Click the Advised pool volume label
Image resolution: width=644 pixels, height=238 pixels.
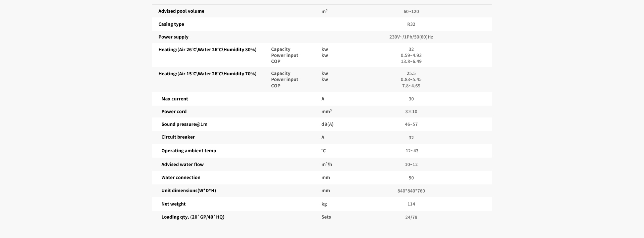181,11
